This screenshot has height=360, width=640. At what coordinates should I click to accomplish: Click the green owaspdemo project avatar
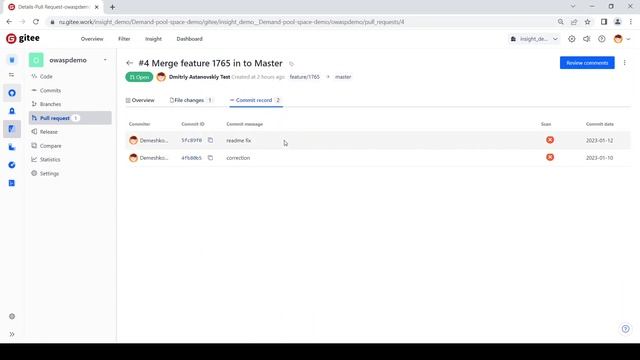36,60
